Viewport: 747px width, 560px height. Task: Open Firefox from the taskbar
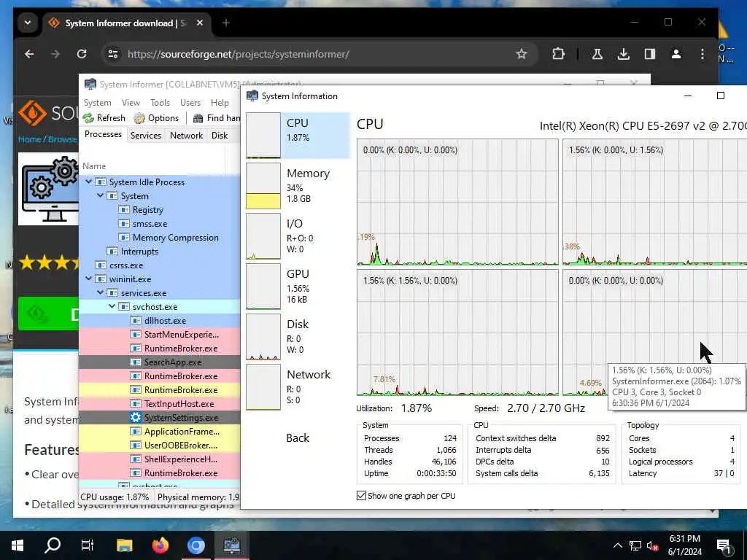160,545
